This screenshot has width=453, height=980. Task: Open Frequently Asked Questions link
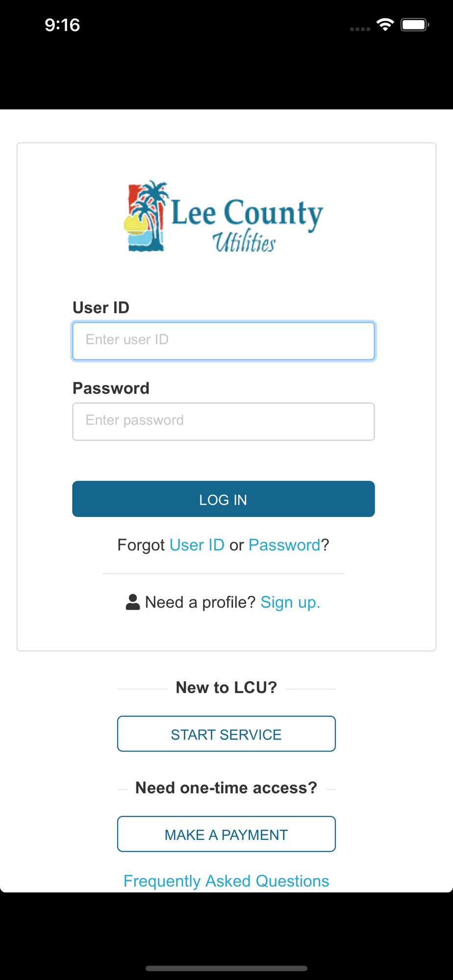pos(226,881)
